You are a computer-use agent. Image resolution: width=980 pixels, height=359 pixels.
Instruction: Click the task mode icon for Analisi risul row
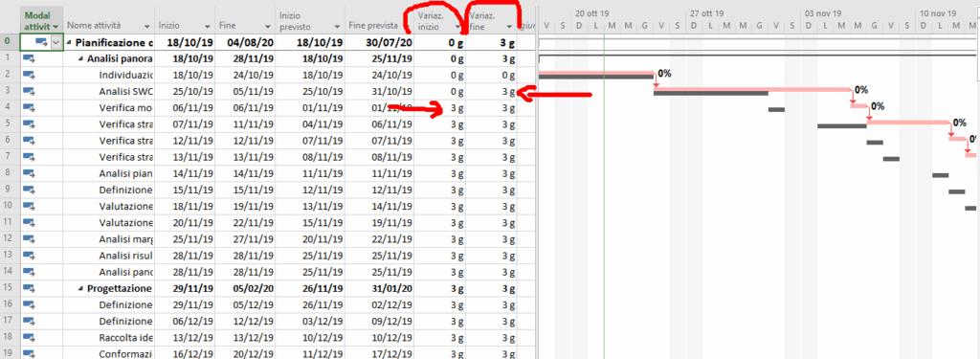(29, 256)
